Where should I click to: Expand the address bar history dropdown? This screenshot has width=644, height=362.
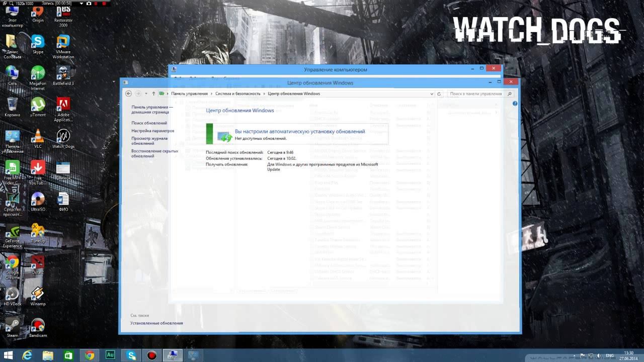(x=432, y=94)
